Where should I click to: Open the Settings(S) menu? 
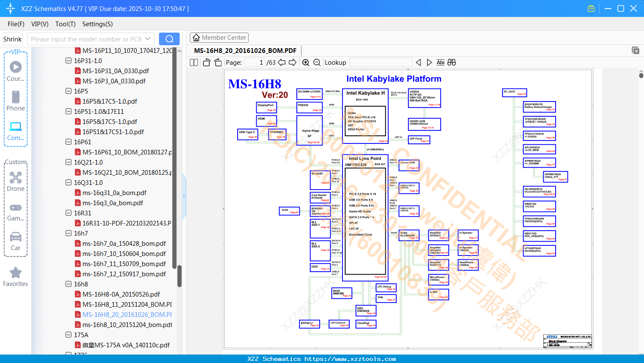coord(98,24)
